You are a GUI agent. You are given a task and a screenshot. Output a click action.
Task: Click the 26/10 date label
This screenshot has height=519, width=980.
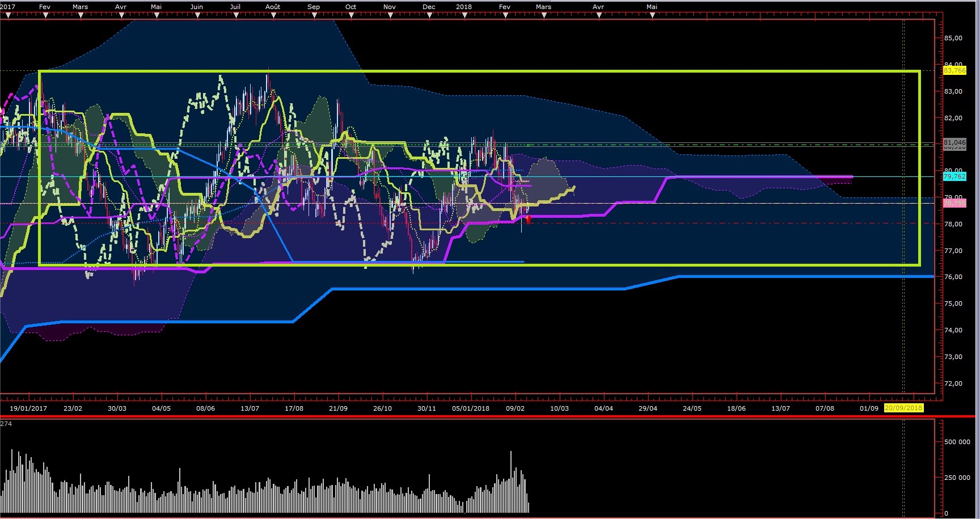click(382, 408)
